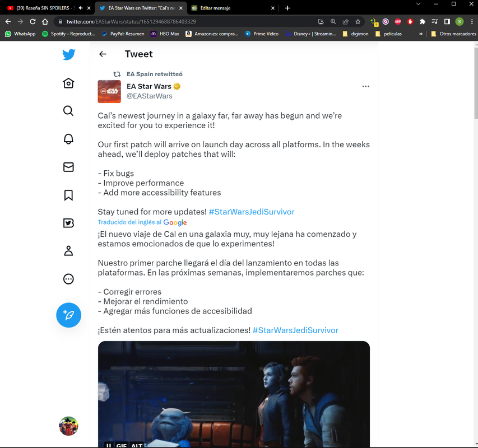Open the zoom magnifier in the address bar
Screen dimensions: 478x448
click(x=333, y=21)
